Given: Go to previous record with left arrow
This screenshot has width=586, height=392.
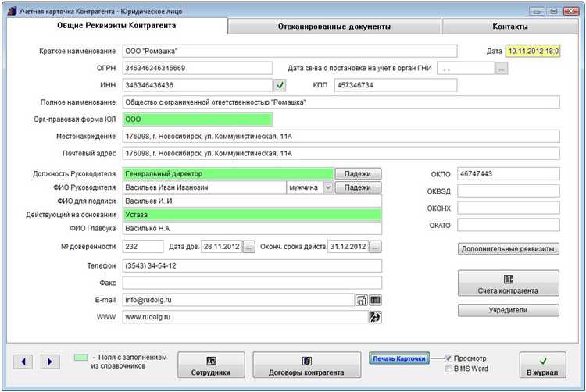Looking at the screenshot, I should (23, 362).
